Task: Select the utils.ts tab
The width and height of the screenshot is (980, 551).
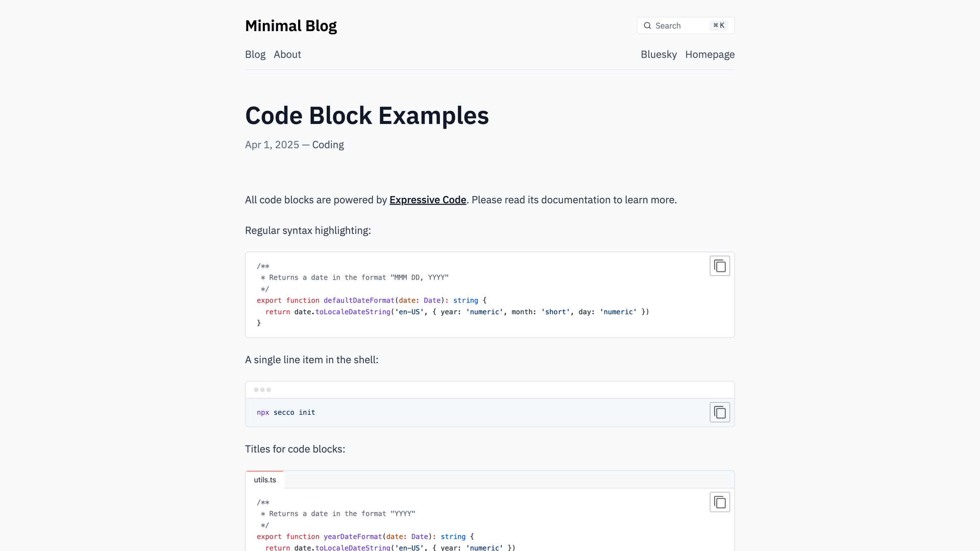Action: 265,480
